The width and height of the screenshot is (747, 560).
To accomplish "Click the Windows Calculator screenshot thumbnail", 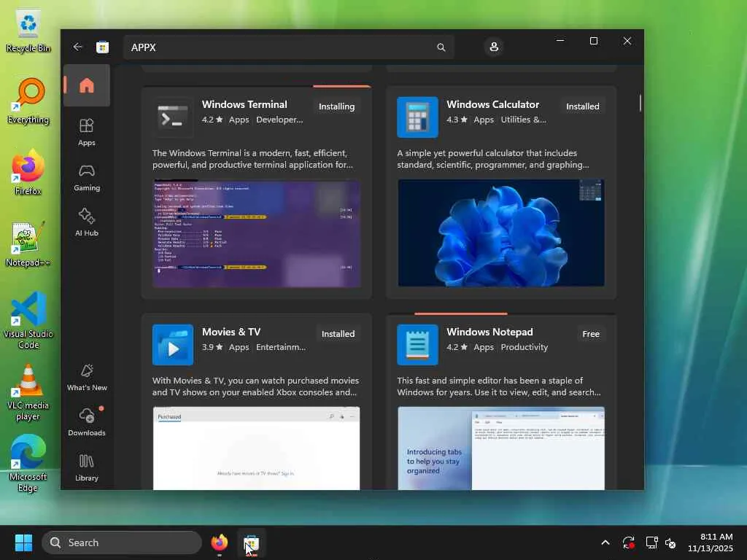I will point(501,233).
